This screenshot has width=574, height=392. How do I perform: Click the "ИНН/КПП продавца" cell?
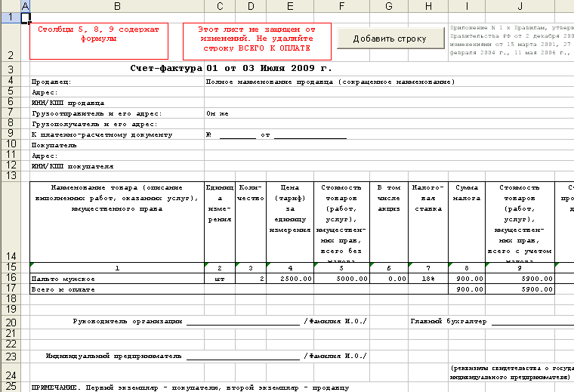pos(117,103)
